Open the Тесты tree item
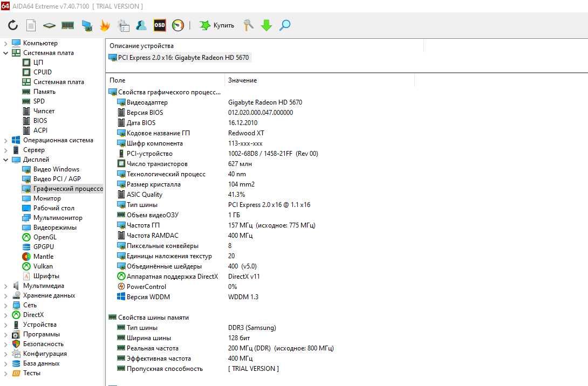Viewport: 588px width, 386px height. click(x=26, y=373)
